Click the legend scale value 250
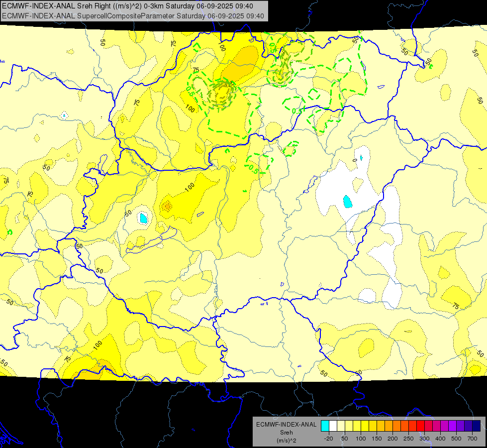Viewport: 487px width, 448px height. click(408, 439)
